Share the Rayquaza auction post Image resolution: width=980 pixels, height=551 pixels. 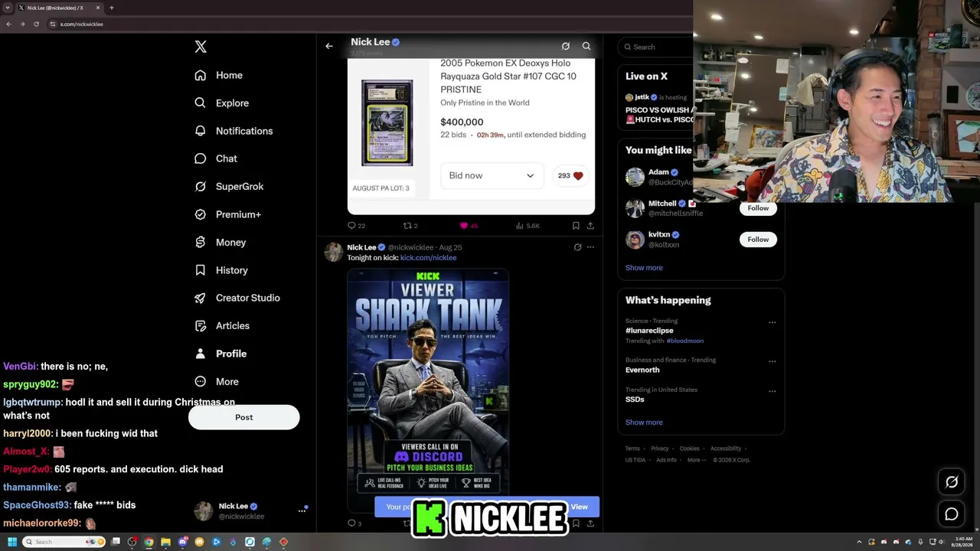pos(590,226)
